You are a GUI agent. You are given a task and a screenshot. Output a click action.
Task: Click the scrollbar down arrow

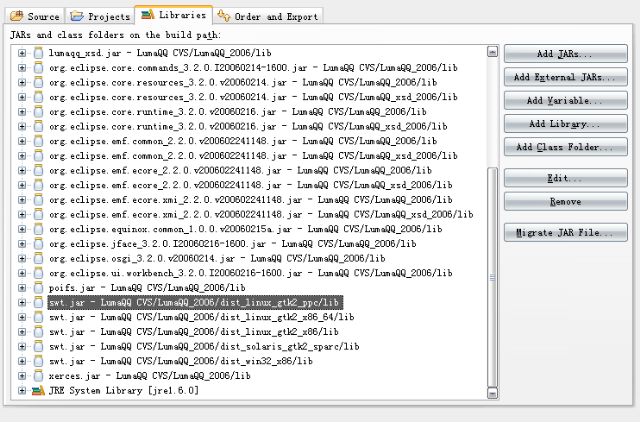tap(492, 393)
